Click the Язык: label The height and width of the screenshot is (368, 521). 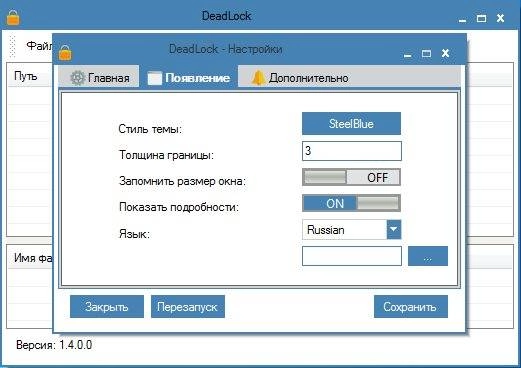(x=134, y=234)
